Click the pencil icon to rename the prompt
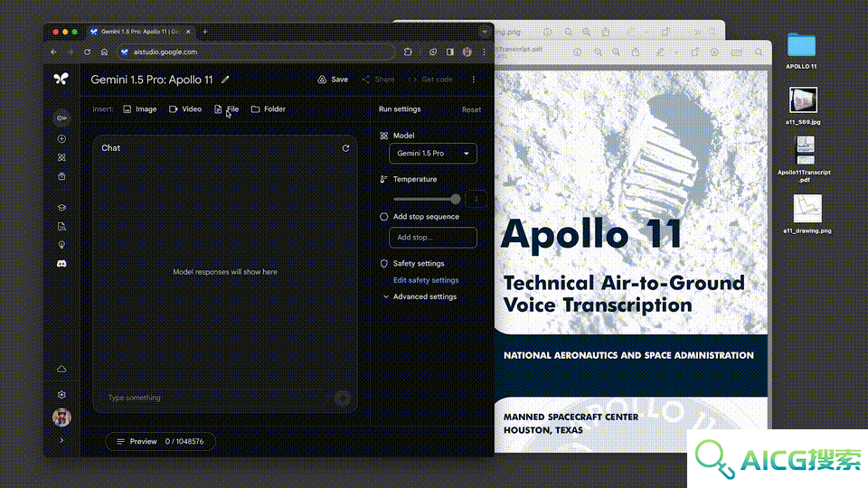This screenshot has height=488, width=868. pos(225,80)
